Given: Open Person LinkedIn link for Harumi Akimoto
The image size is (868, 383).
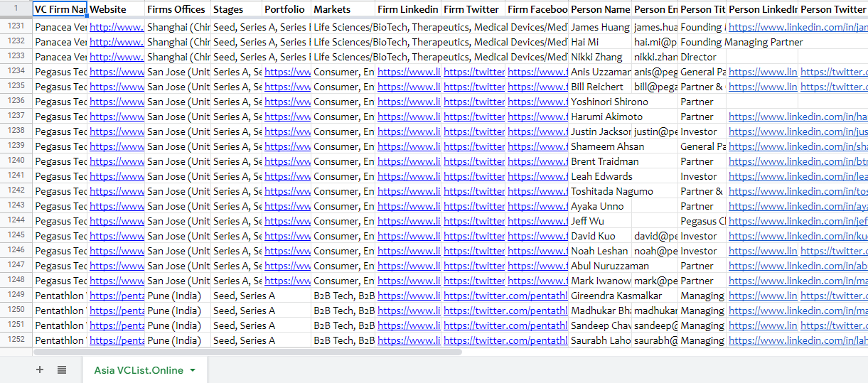Looking at the screenshot, I should (798, 117).
